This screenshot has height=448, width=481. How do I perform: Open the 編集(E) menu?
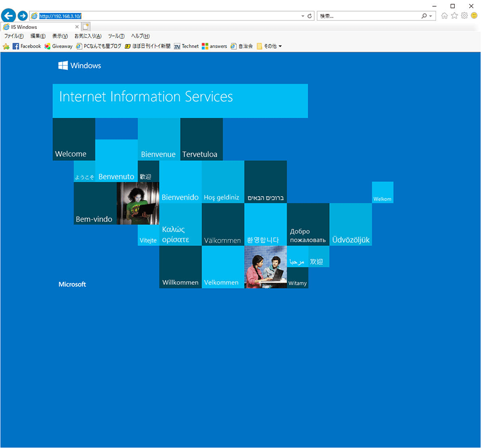pos(38,36)
